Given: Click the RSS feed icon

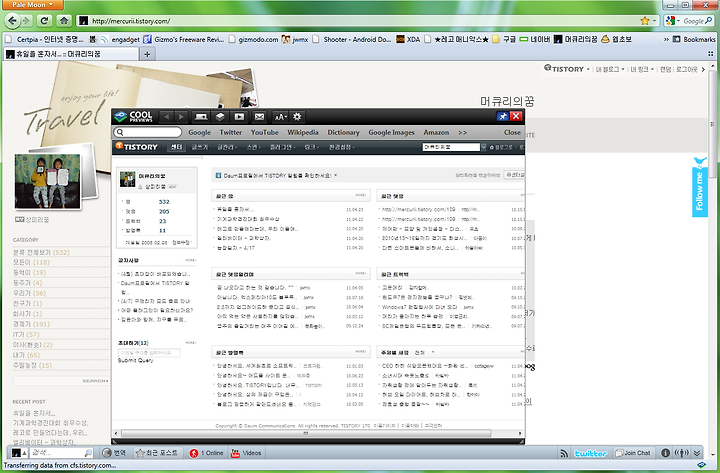Looking at the screenshot, I should pyautogui.click(x=564, y=453).
